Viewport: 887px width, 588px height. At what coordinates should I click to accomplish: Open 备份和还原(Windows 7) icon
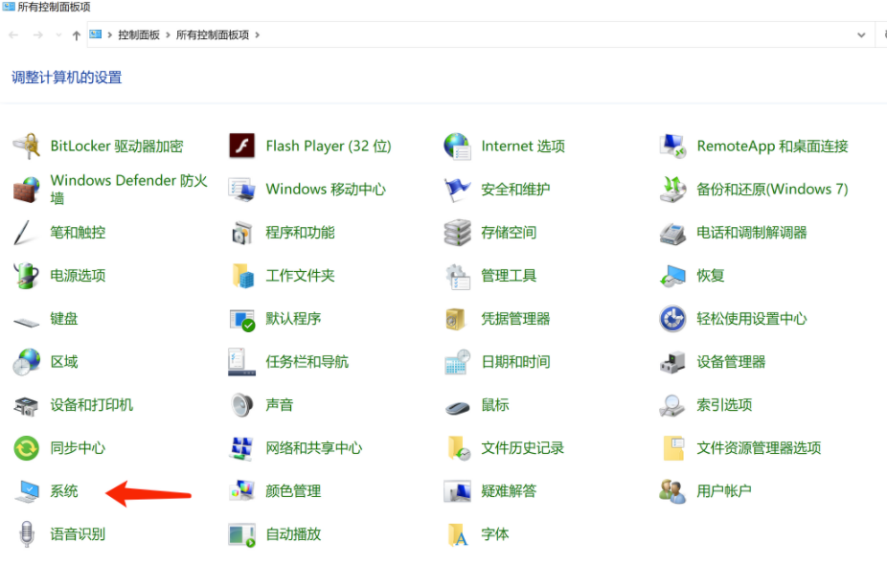click(x=672, y=190)
